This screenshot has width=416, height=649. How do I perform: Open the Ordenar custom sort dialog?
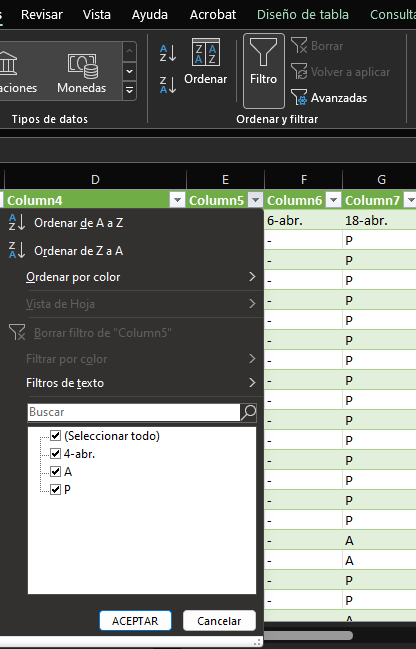[206, 62]
